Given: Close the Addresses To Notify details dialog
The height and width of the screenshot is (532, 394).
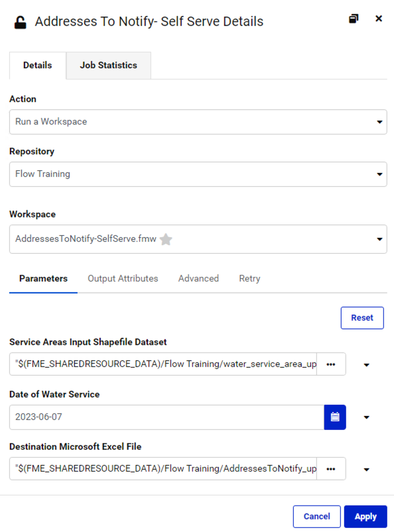Looking at the screenshot, I should point(379,19).
